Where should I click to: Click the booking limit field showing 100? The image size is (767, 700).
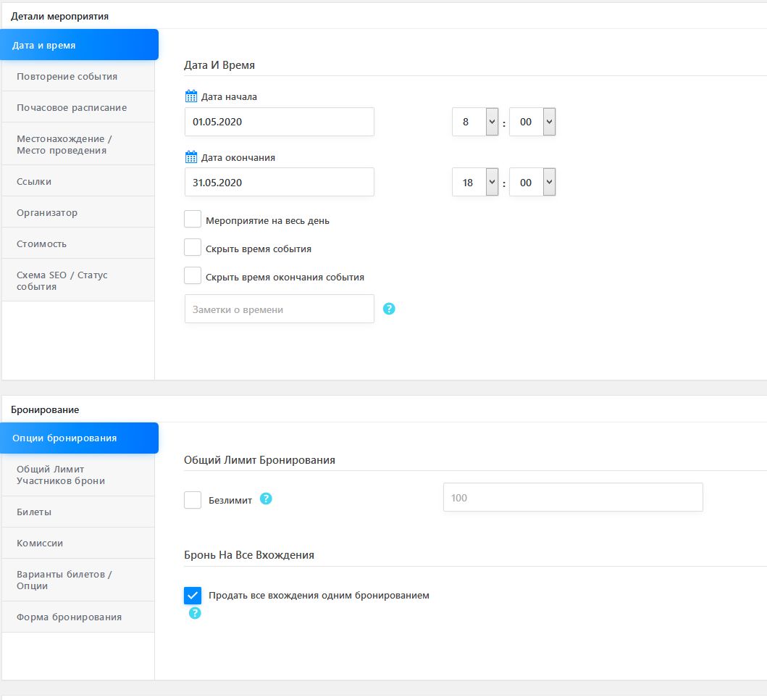[572, 498]
